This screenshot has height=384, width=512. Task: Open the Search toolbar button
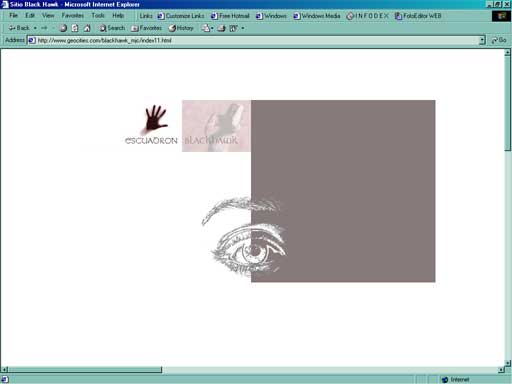click(x=112, y=28)
